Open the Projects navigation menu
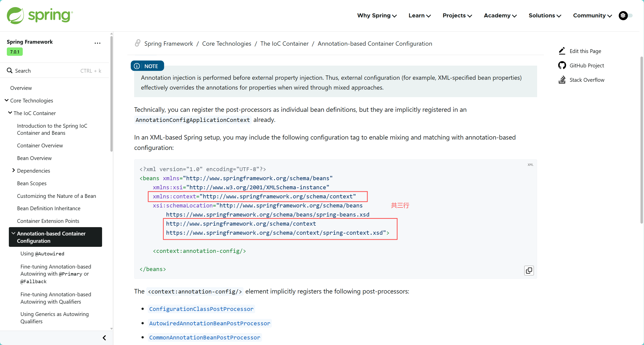 click(457, 15)
